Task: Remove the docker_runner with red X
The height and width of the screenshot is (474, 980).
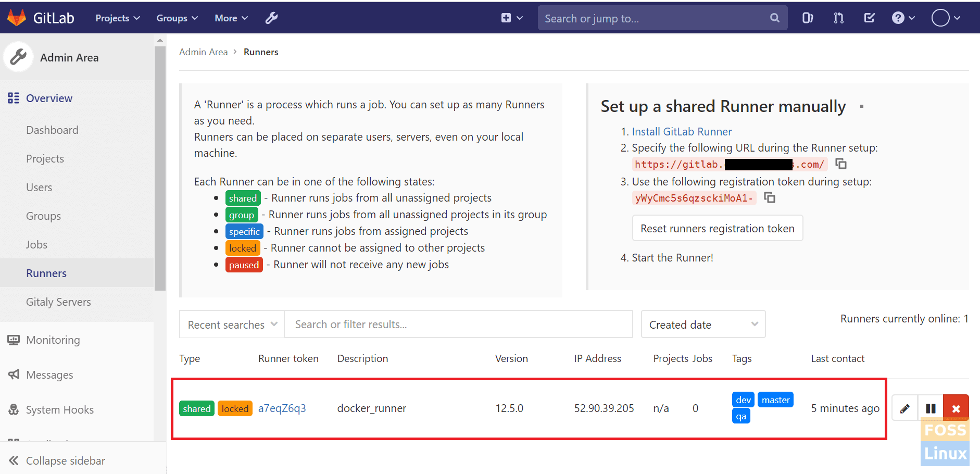Action: point(956,408)
